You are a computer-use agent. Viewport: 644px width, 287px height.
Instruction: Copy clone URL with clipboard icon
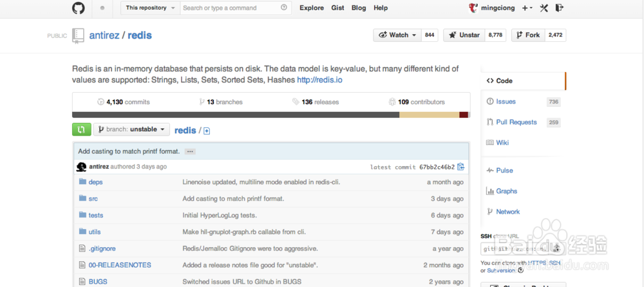[x=556, y=248]
